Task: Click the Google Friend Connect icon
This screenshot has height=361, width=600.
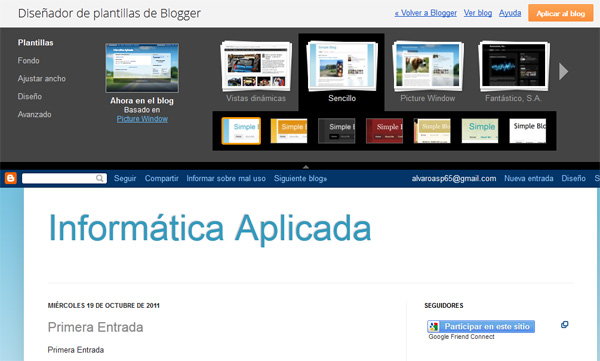Action: 434,327
